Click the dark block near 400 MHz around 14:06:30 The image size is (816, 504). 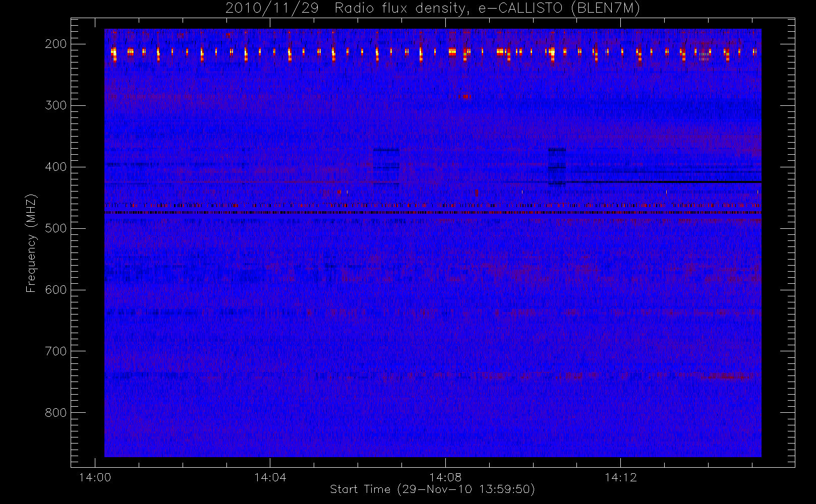click(x=386, y=166)
